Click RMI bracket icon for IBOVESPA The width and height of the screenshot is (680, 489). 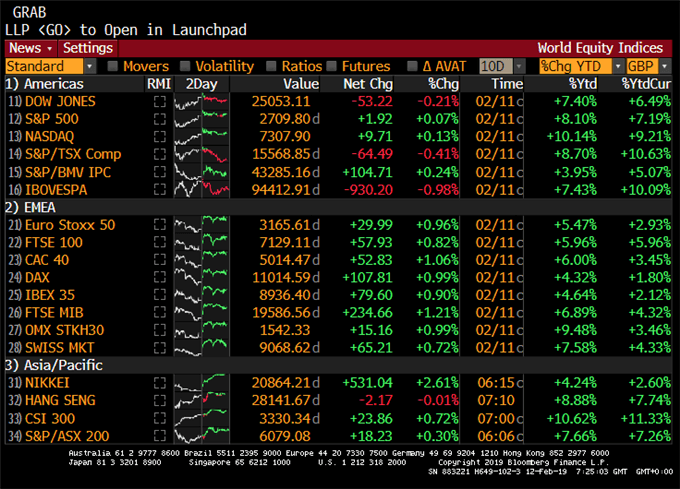pyautogui.click(x=160, y=190)
